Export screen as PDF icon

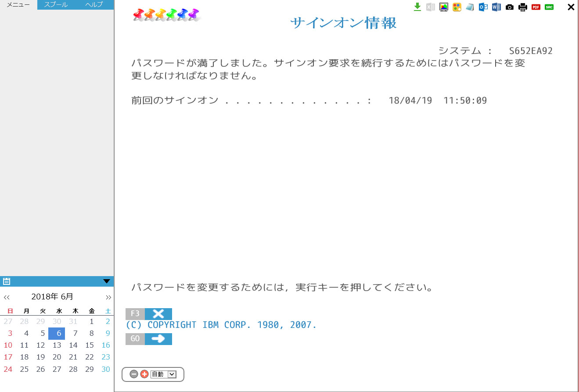point(536,7)
